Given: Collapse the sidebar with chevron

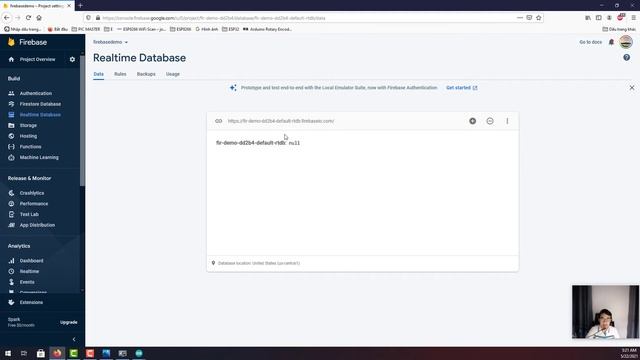Looking at the screenshot, I should pyautogui.click(x=74, y=339).
